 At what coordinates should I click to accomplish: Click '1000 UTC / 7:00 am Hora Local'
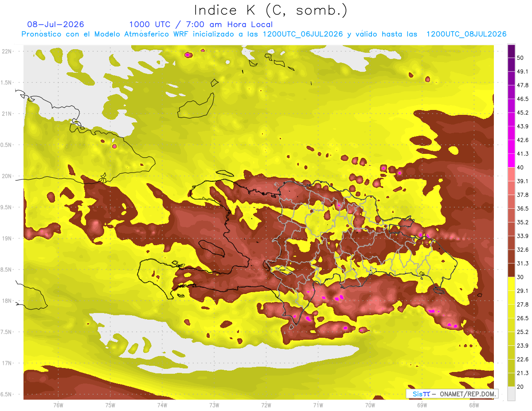pos(201,24)
